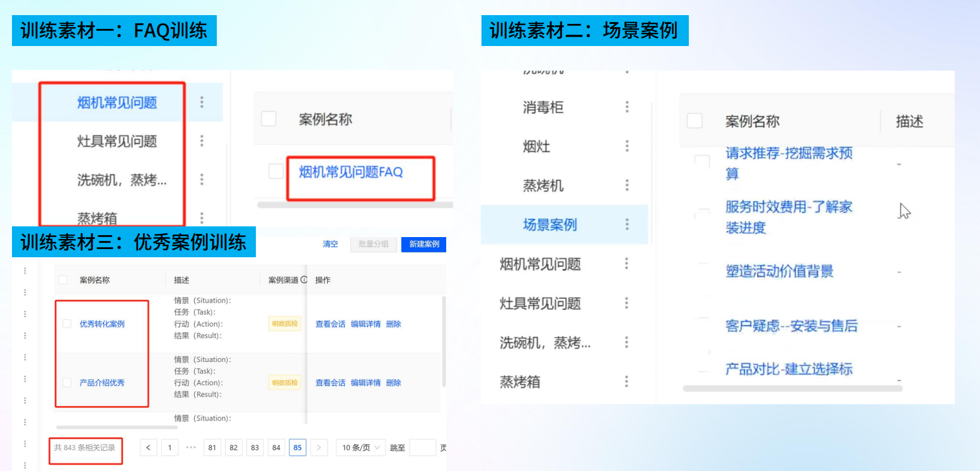Go to page 81 in pagination
The width and height of the screenshot is (980, 471).
click(x=212, y=448)
